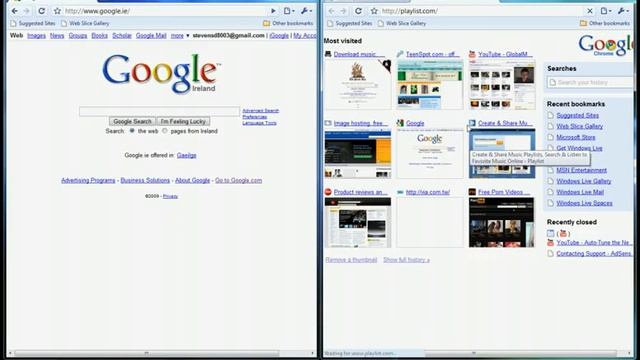This screenshot has height=360, width=640.
Task: Open Image hosting thumbnail
Action: point(358,153)
